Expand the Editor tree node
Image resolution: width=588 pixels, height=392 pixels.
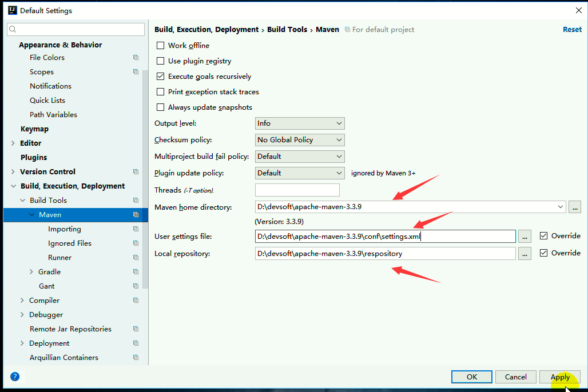pyautogui.click(x=13, y=143)
